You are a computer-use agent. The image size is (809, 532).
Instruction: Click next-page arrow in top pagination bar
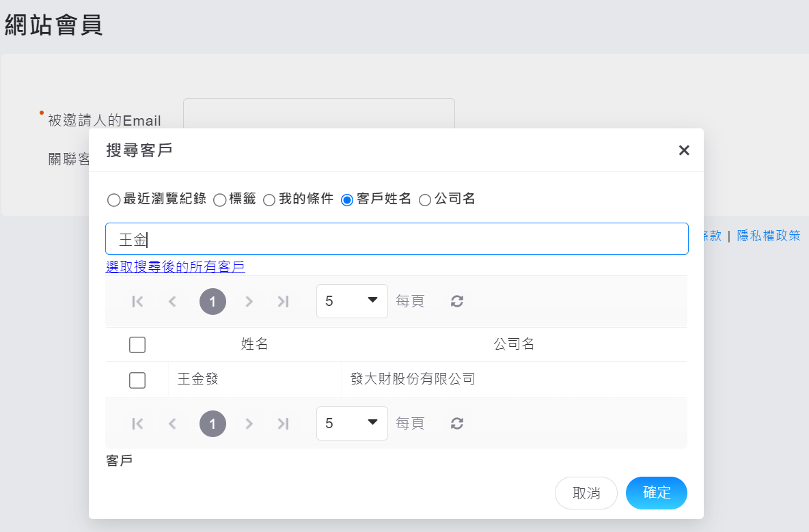[249, 301]
